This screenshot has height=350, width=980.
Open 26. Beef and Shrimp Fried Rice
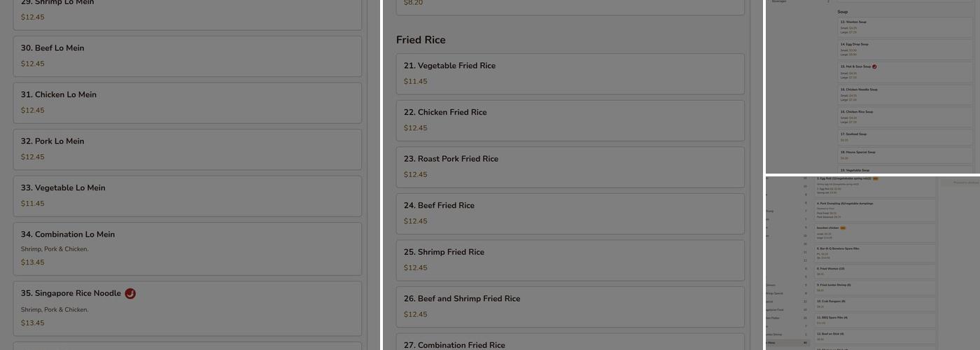click(570, 306)
